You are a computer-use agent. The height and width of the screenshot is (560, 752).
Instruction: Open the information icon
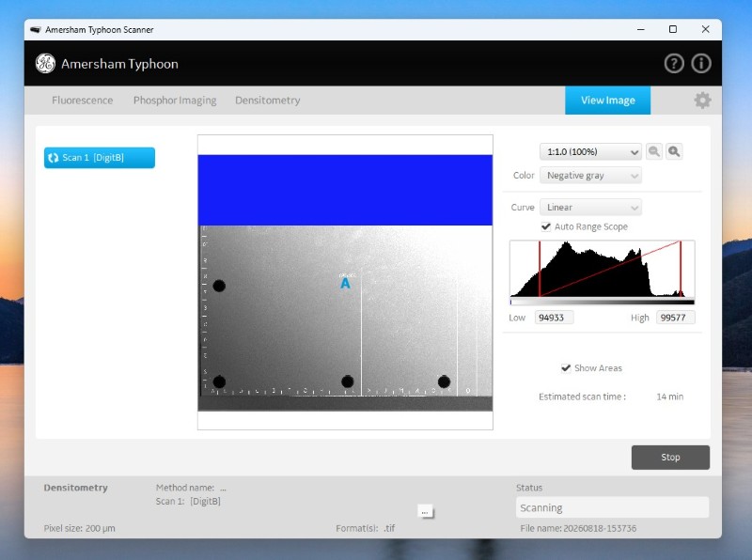[700, 63]
